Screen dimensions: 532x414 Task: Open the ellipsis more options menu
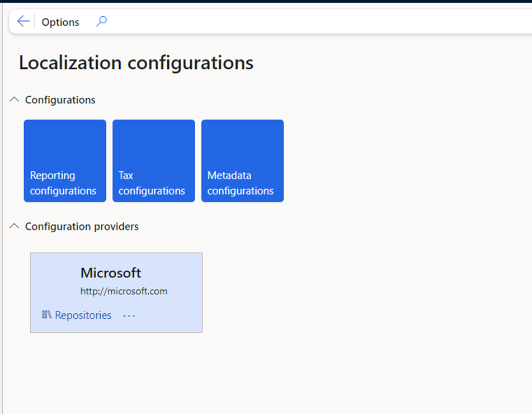[x=129, y=316]
